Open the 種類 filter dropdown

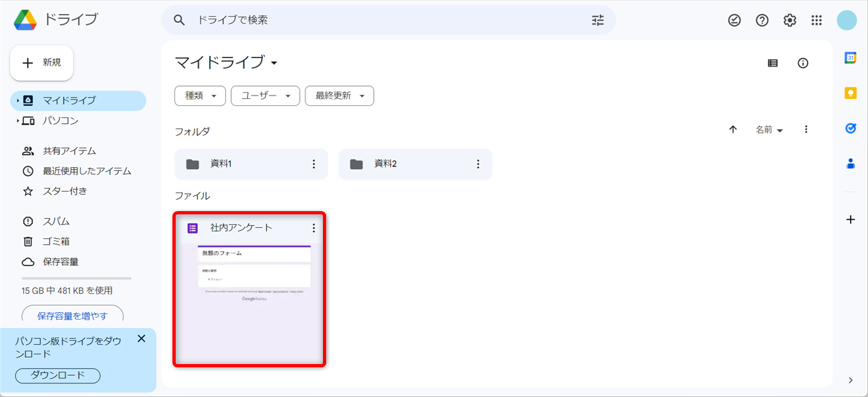coord(200,96)
